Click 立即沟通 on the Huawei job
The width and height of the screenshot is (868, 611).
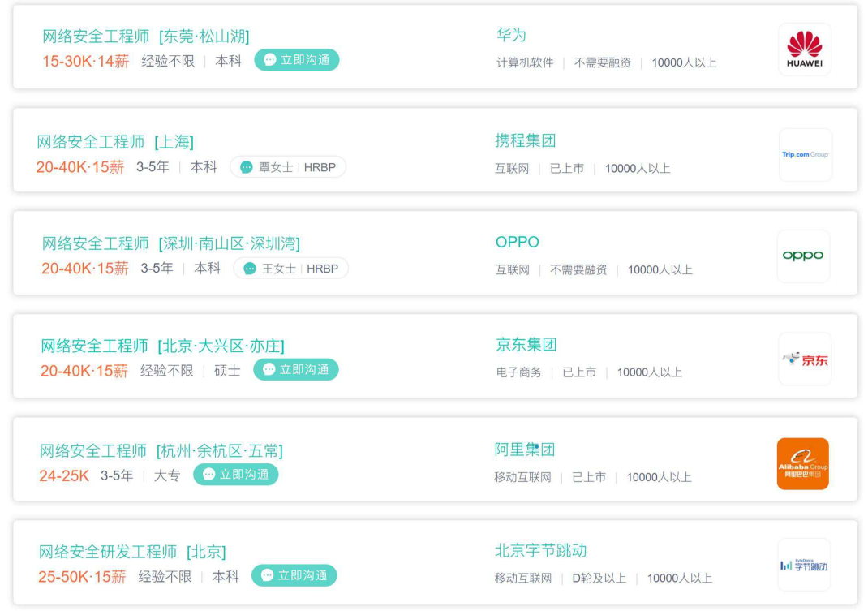point(296,60)
